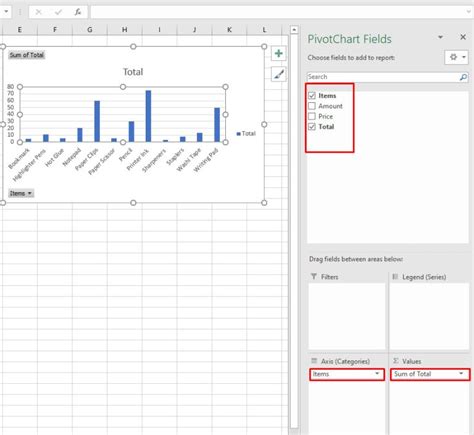Image resolution: width=474 pixels, height=435 pixels.
Task: Click the Notepad bar in chart
Action: [x=80, y=135]
